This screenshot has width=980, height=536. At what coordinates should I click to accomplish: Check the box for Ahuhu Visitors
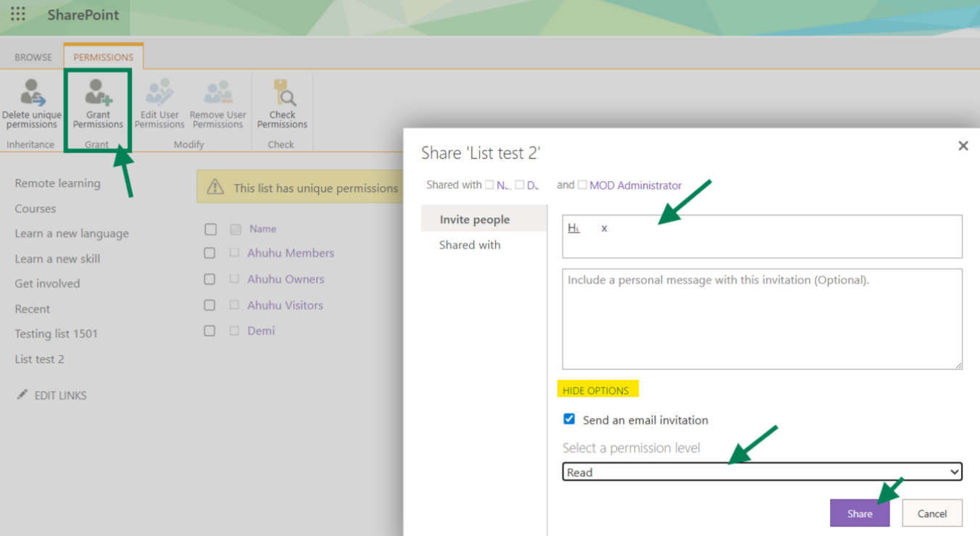209,306
